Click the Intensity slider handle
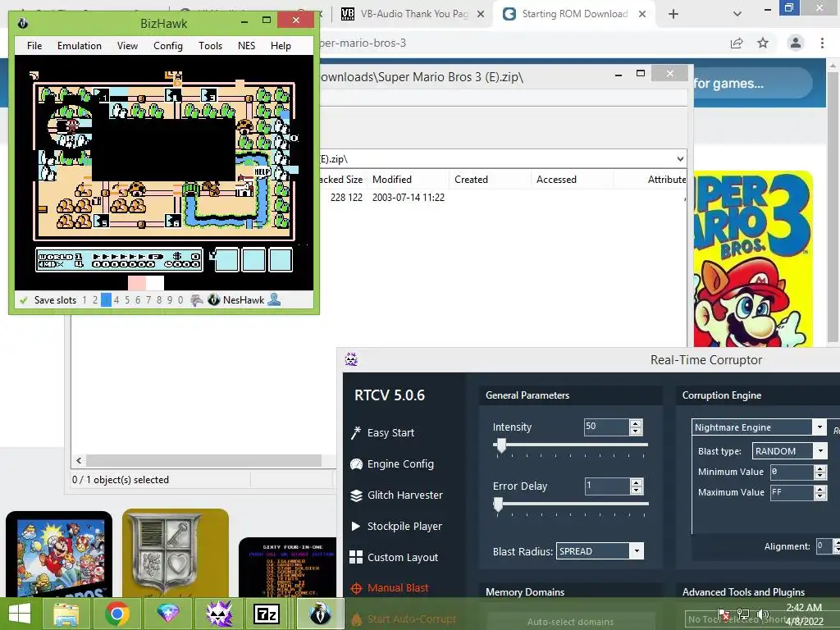The width and height of the screenshot is (840, 630). (x=501, y=445)
